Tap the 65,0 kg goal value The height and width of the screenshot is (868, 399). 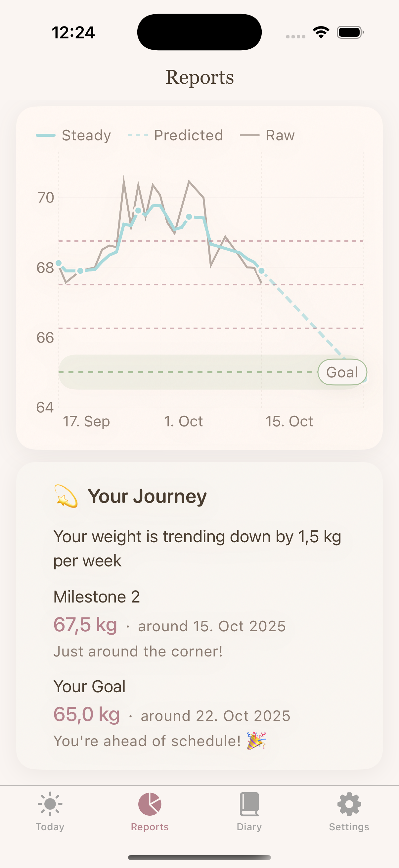tap(87, 714)
